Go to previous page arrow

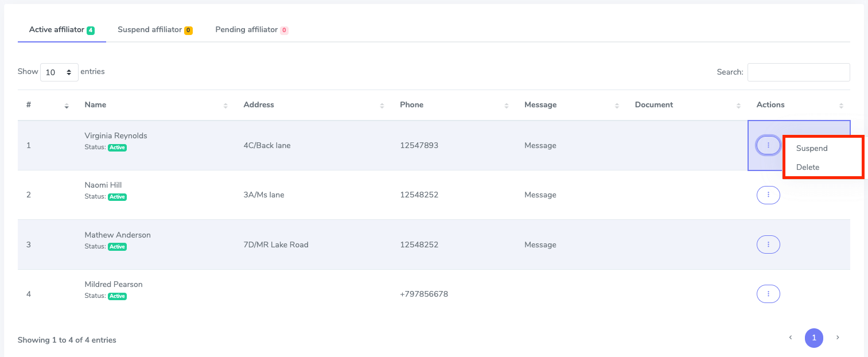pos(791,337)
